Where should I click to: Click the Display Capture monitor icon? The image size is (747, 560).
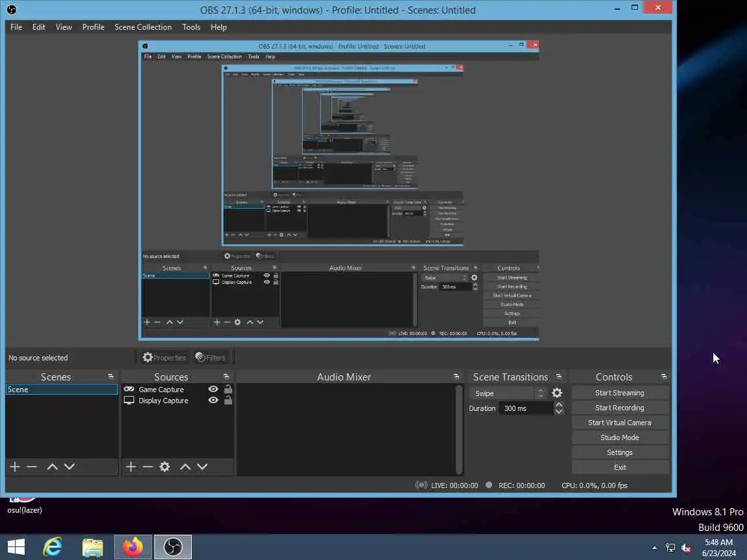pyautogui.click(x=129, y=401)
